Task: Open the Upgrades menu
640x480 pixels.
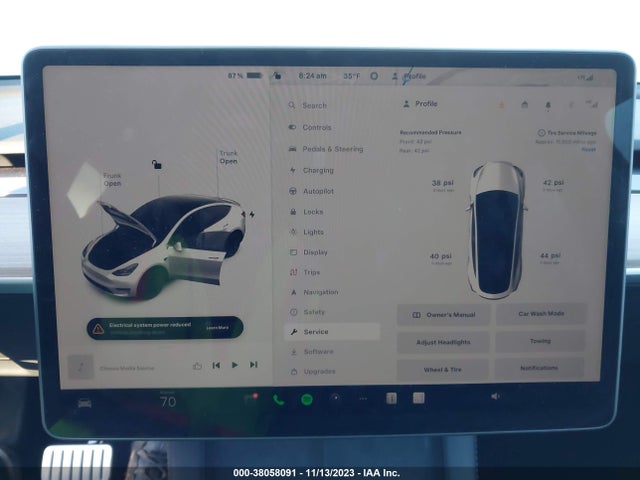Action: [x=313, y=371]
